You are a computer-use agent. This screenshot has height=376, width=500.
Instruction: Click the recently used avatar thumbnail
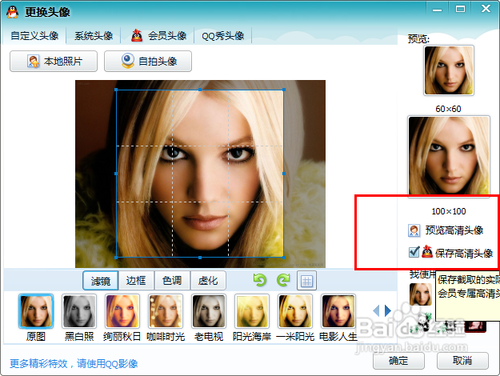coord(421,294)
